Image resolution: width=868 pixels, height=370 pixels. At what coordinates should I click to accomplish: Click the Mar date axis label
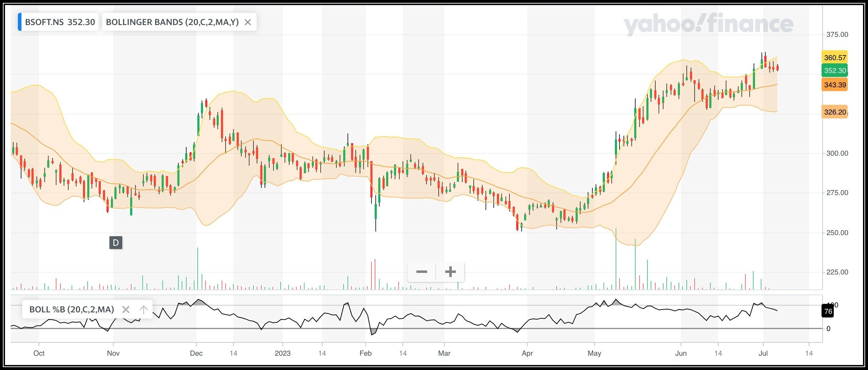pos(444,353)
